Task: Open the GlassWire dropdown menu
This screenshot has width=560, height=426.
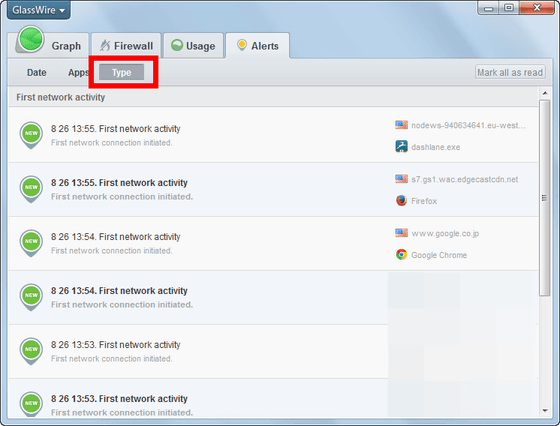Action: (39, 10)
